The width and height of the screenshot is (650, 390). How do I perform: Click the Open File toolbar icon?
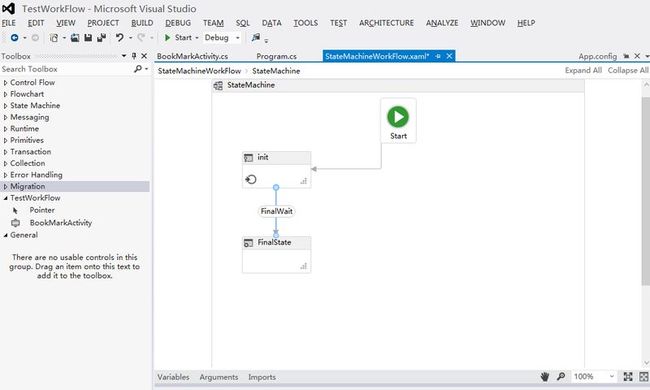[x=75, y=38]
